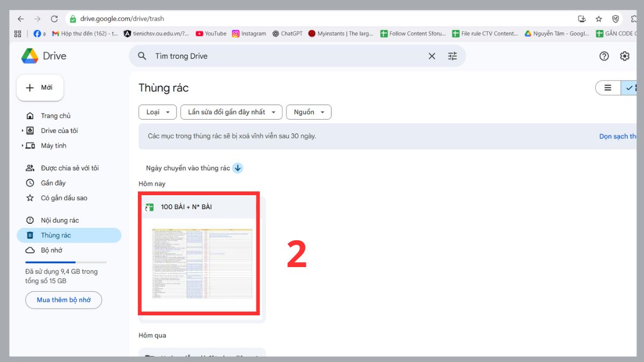Switch to list view layout
This screenshot has height=362, width=644.
(x=608, y=88)
